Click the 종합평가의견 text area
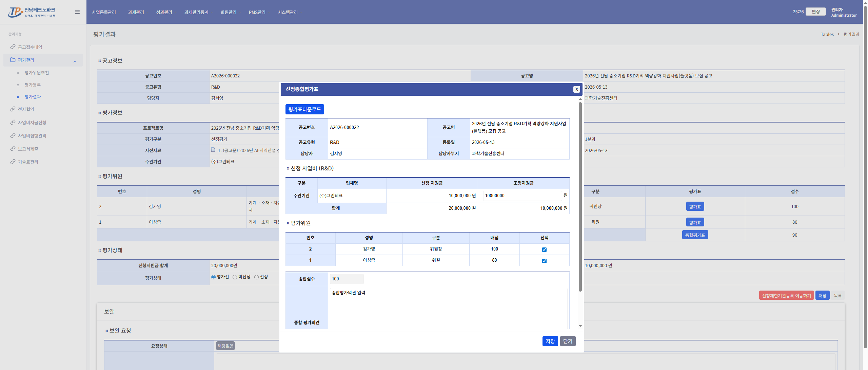The image size is (868, 370). coord(448,309)
